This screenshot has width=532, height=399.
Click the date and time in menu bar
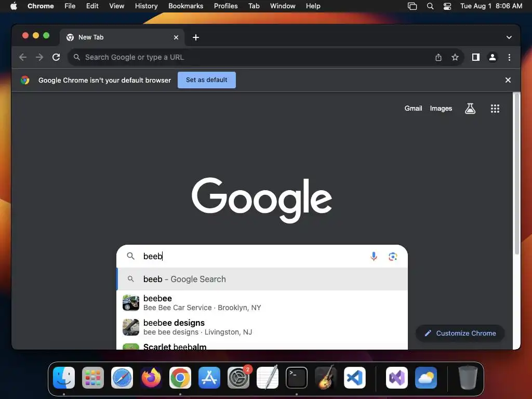pyautogui.click(x=491, y=6)
